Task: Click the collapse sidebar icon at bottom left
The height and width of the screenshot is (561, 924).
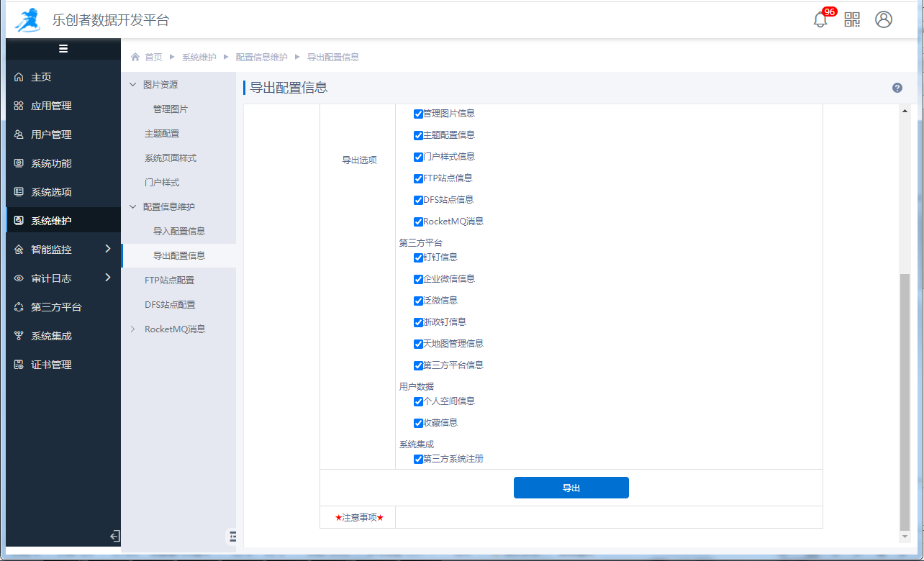Action: coord(114,536)
